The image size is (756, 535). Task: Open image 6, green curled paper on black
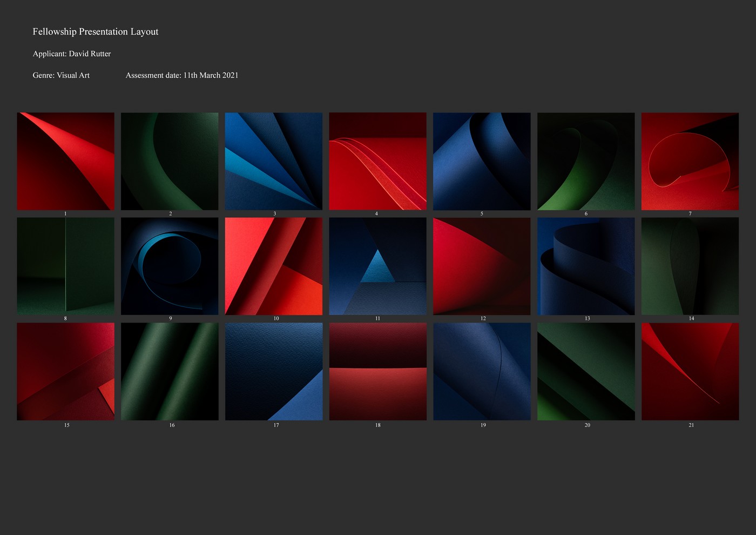click(x=586, y=160)
